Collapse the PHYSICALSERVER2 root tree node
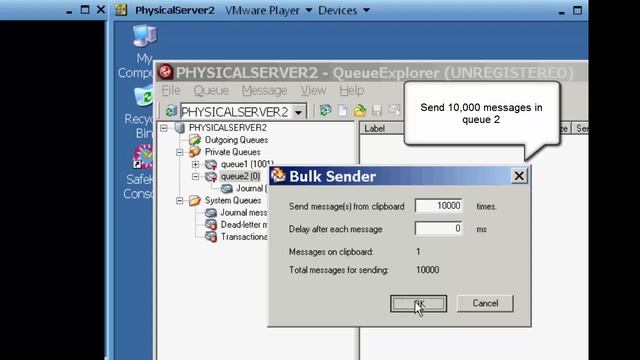 (164, 128)
